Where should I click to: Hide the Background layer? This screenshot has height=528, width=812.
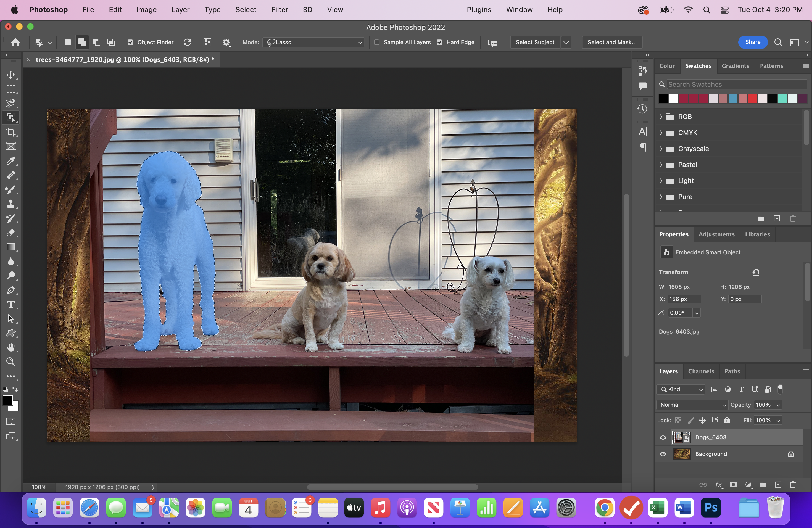click(x=663, y=454)
